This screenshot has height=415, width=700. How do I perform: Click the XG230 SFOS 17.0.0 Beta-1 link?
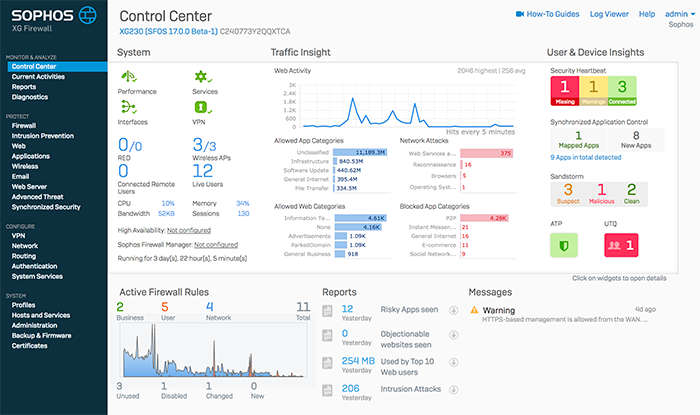tap(168, 32)
